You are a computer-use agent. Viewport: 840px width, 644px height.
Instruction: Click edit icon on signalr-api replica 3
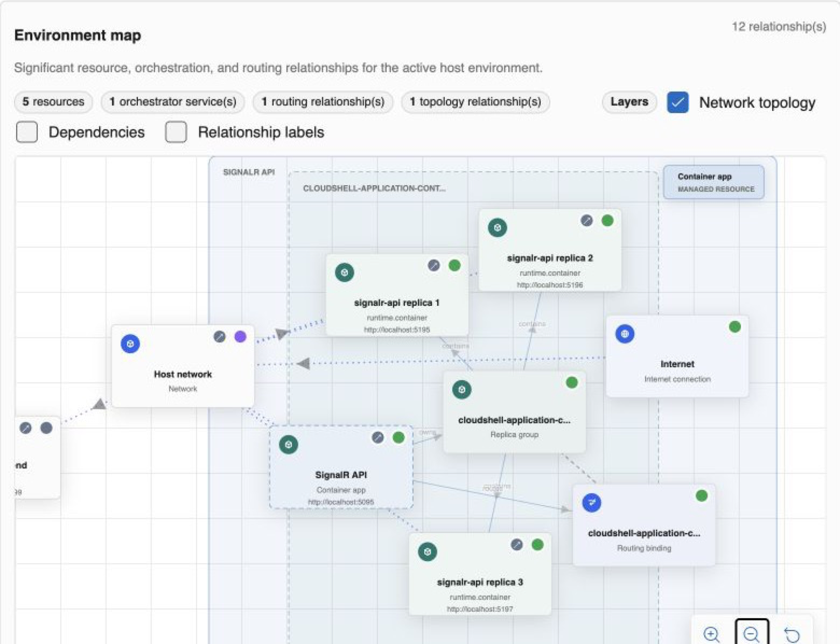[x=517, y=544]
